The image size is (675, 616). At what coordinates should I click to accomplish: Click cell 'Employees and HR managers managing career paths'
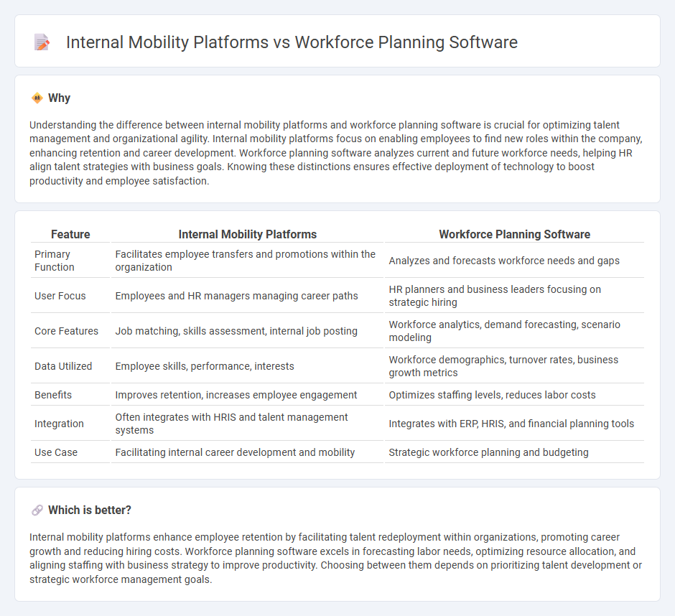(x=247, y=296)
